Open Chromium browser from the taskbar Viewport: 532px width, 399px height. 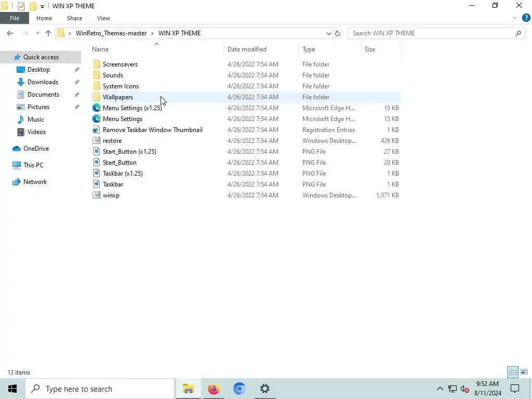point(239,389)
